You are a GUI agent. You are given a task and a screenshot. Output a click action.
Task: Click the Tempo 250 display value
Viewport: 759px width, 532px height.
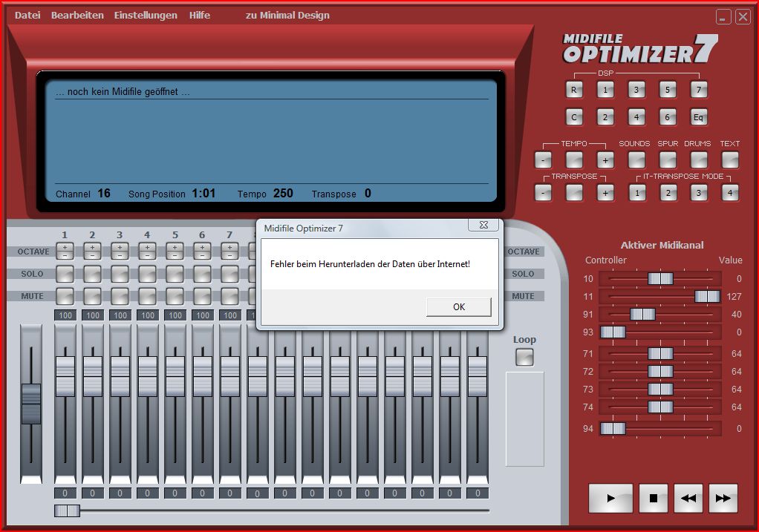[283, 194]
